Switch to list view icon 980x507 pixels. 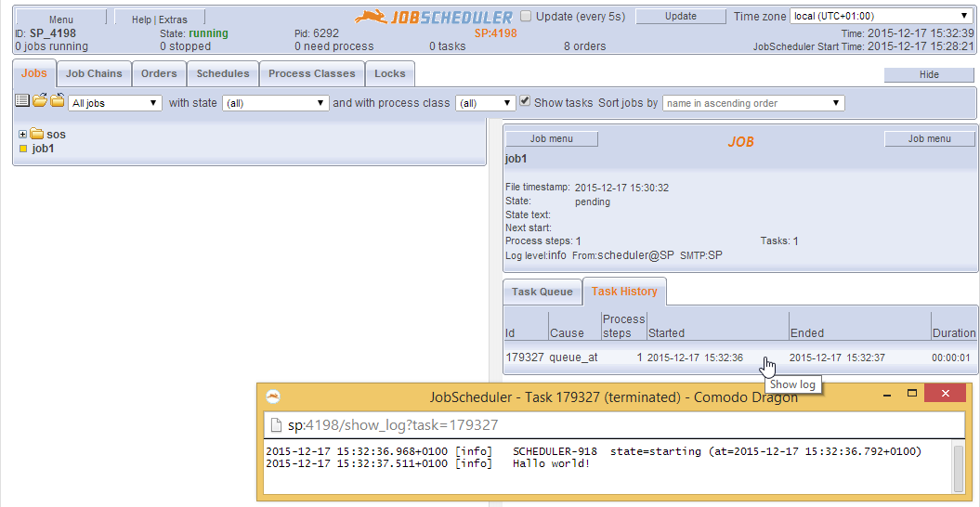(x=22, y=100)
